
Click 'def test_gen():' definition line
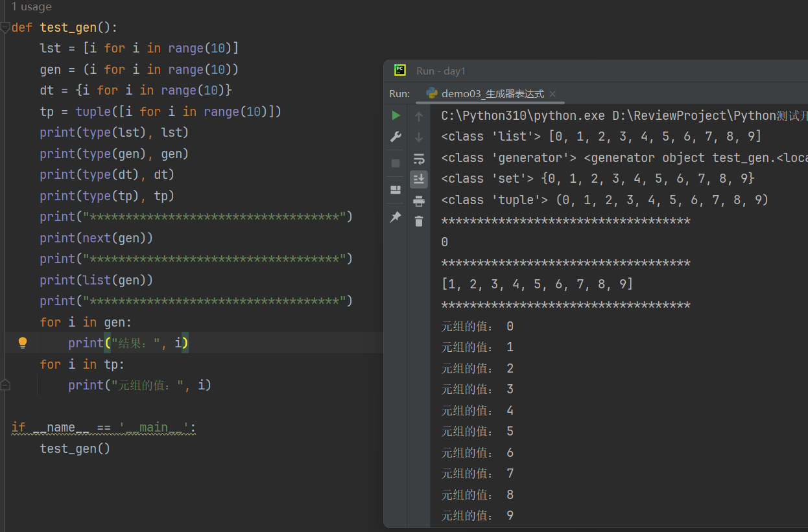click(65, 28)
